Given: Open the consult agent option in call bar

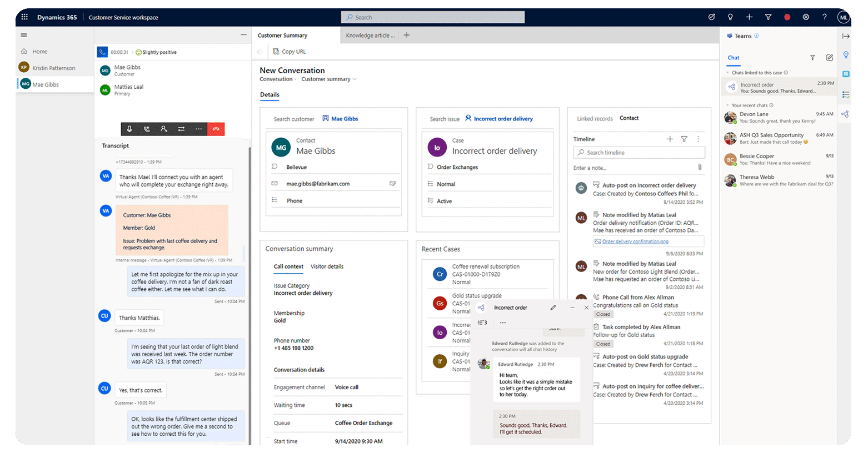Looking at the screenshot, I should click(164, 129).
